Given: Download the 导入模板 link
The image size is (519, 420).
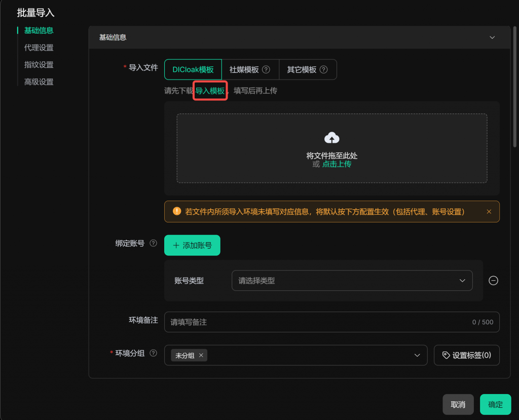Looking at the screenshot, I should [210, 91].
